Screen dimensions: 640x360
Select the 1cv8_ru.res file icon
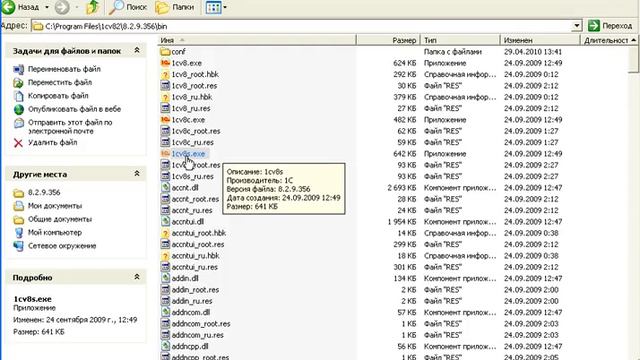pos(165,109)
